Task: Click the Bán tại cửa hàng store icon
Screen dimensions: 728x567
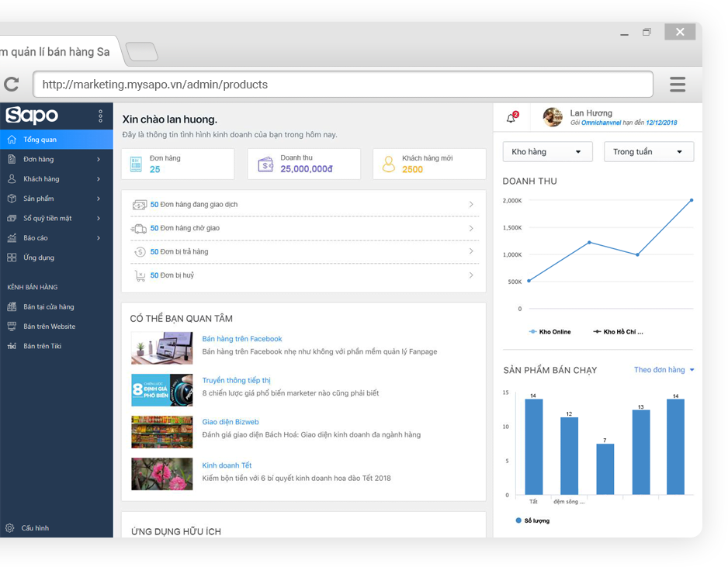Action: (12, 306)
